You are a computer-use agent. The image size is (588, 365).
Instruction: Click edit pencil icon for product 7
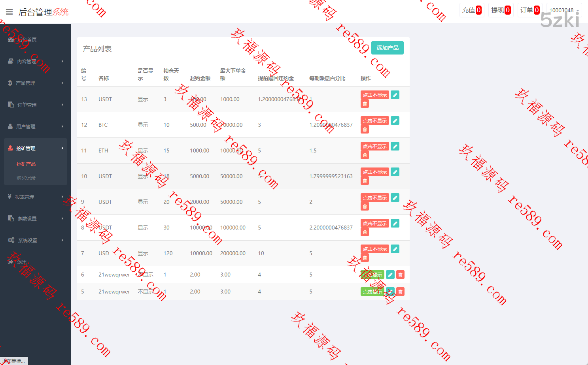coord(395,249)
